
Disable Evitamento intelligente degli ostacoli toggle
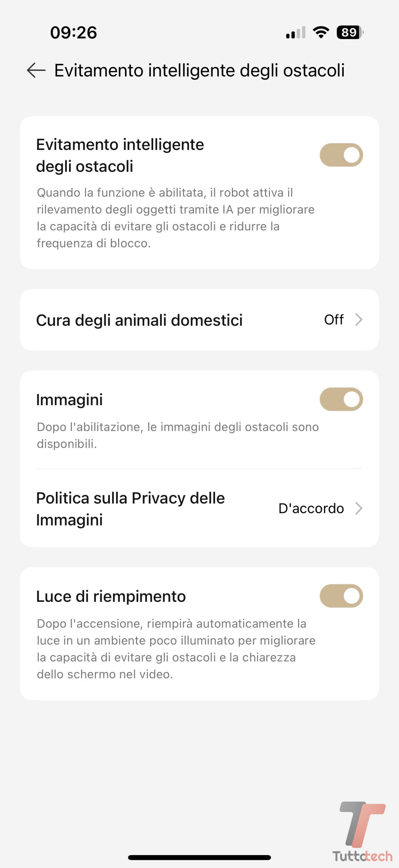tap(341, 155)
